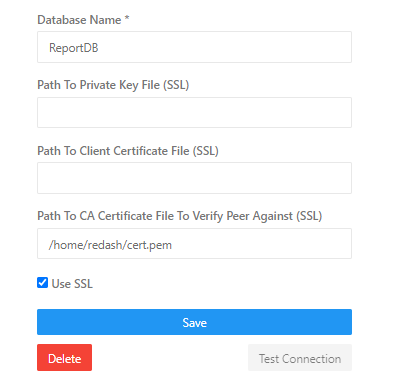The height and width of the screenshot is (379, 398).
Task: Click the Path To CA Certificate File label
Action: [x=179, y=216]
